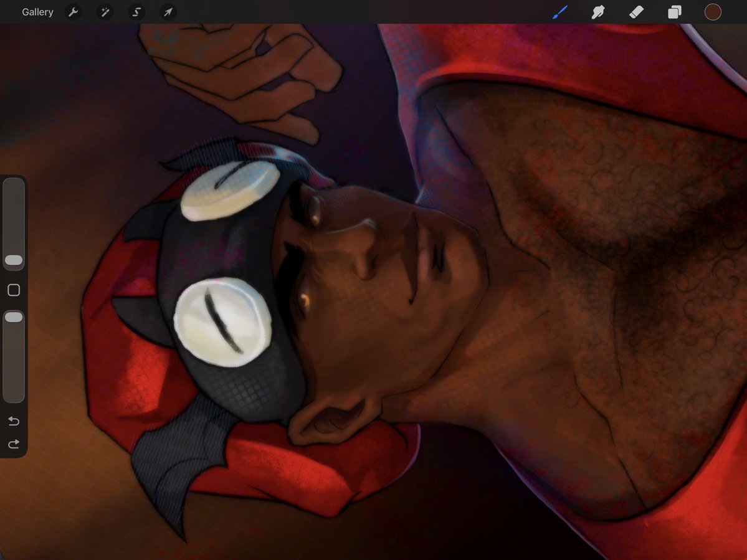Adjust the upper brush size slider
This screenshot has height=560, width=747.
(x=14, y=224)
